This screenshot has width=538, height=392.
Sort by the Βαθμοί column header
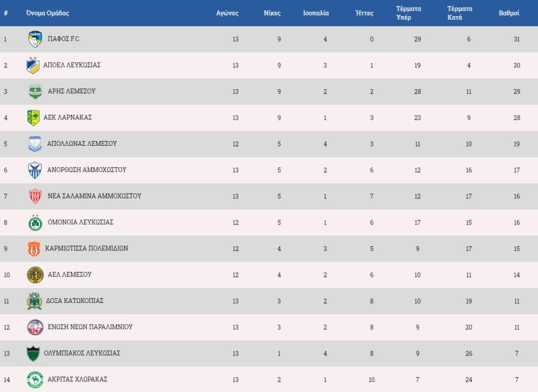pyautogui.click(x=509, y=13)
